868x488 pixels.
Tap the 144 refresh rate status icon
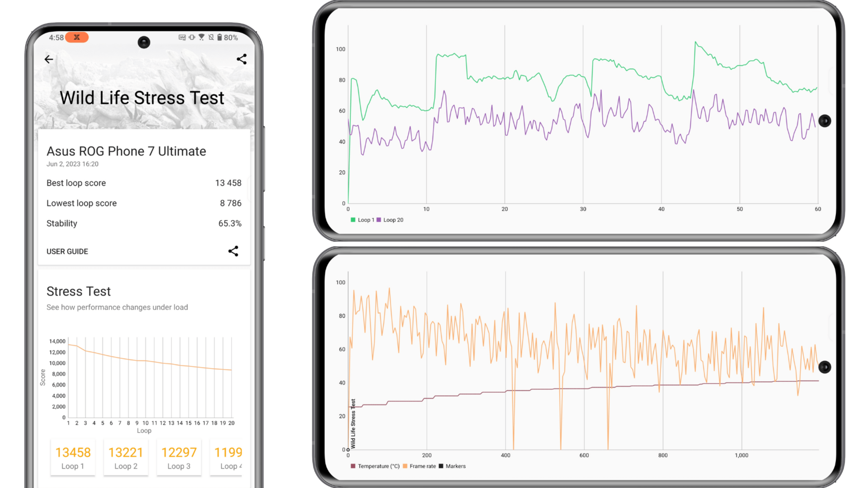(x=182, y=37)
